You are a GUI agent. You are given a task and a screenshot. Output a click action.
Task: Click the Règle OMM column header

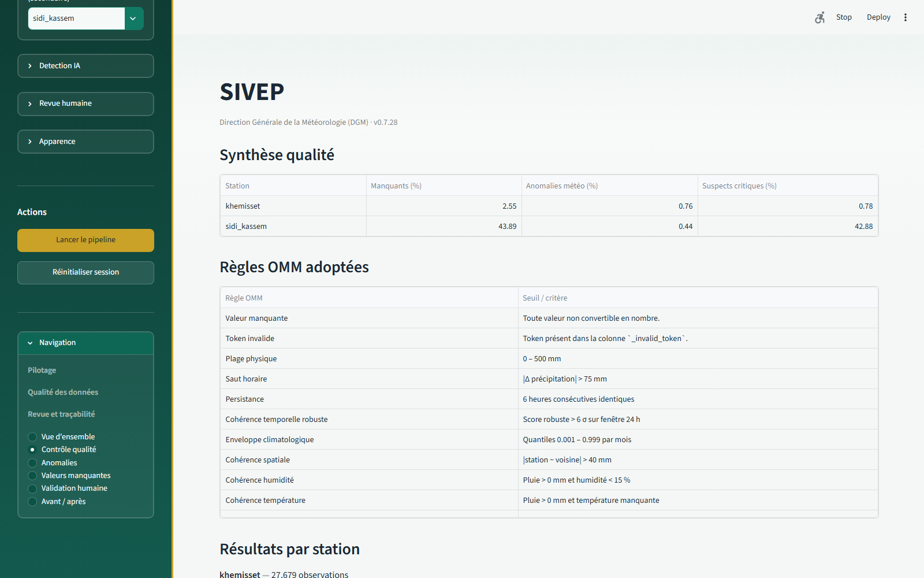(369, 298)
